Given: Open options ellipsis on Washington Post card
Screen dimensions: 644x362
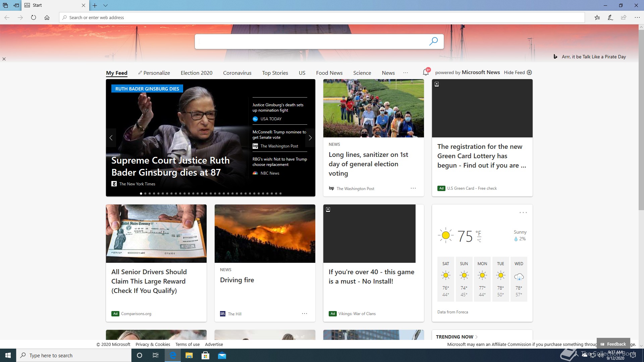Looking at the screenshot, I should coord(413,188).
